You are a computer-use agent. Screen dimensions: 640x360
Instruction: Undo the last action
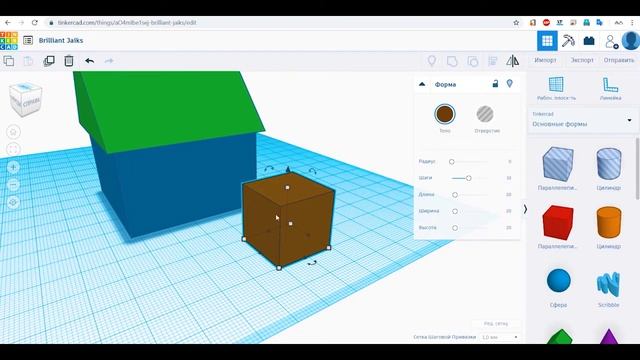[x=89, y=61]
